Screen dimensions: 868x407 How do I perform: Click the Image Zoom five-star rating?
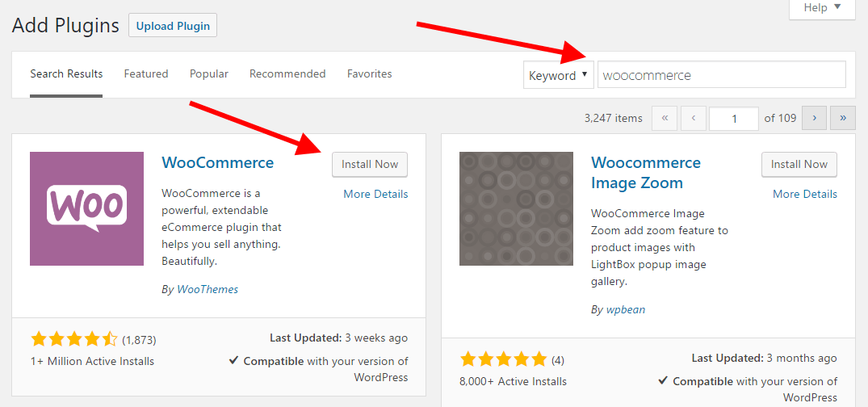(503, 360)
